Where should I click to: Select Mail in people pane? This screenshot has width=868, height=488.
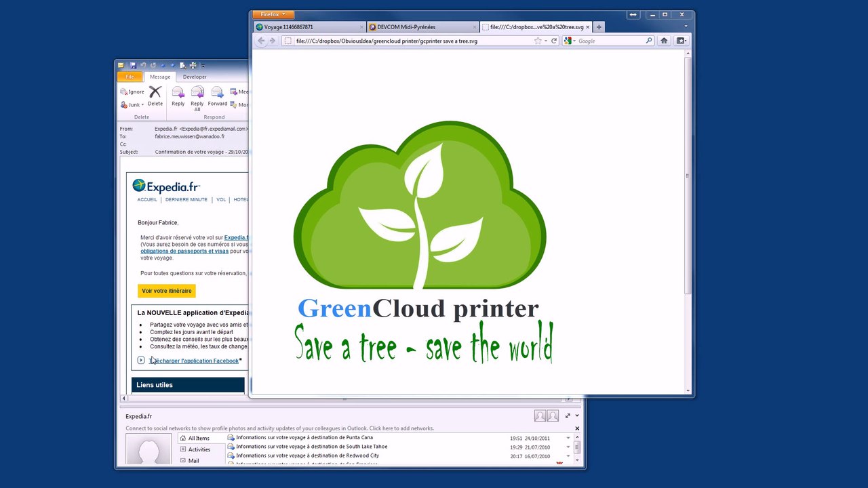click(189, 461)
